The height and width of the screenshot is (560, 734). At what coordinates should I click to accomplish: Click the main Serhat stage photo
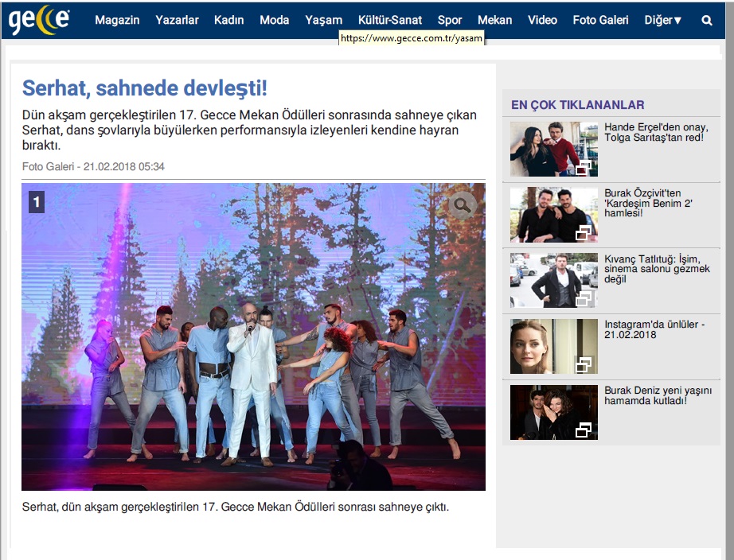[x=253, y=336]
